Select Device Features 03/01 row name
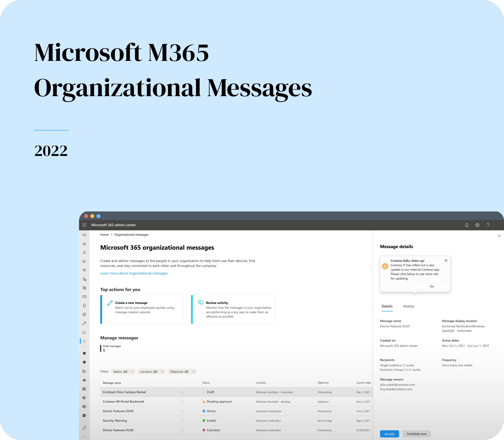This screenshot has width=504, height=440. (118, 411)
